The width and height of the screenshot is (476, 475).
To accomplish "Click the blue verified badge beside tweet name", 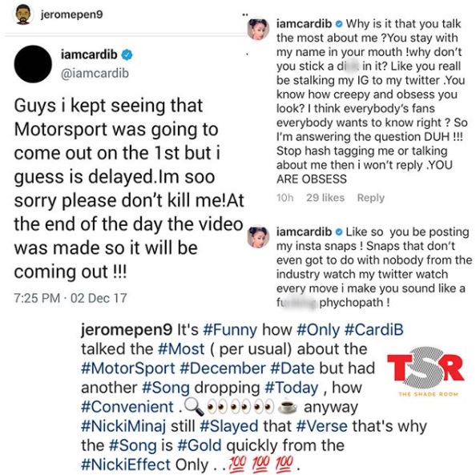I will 127,55.
